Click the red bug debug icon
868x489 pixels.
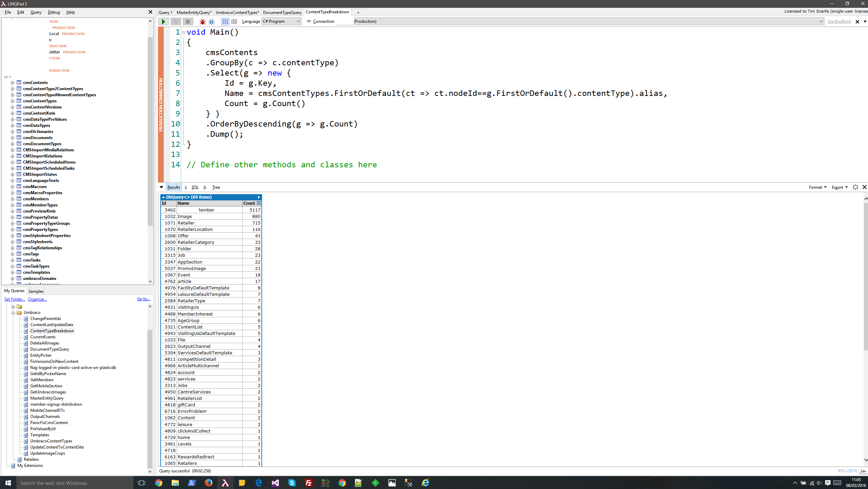point(203,21)
